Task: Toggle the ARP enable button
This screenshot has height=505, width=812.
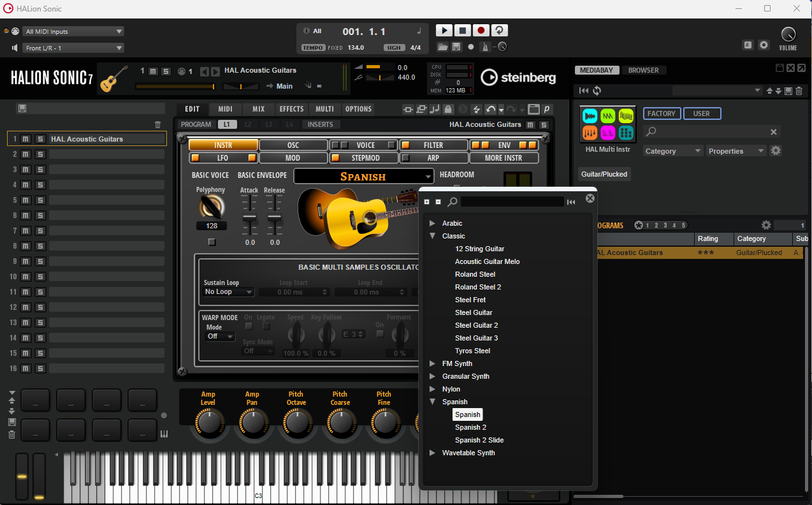Action: point(405,157)
